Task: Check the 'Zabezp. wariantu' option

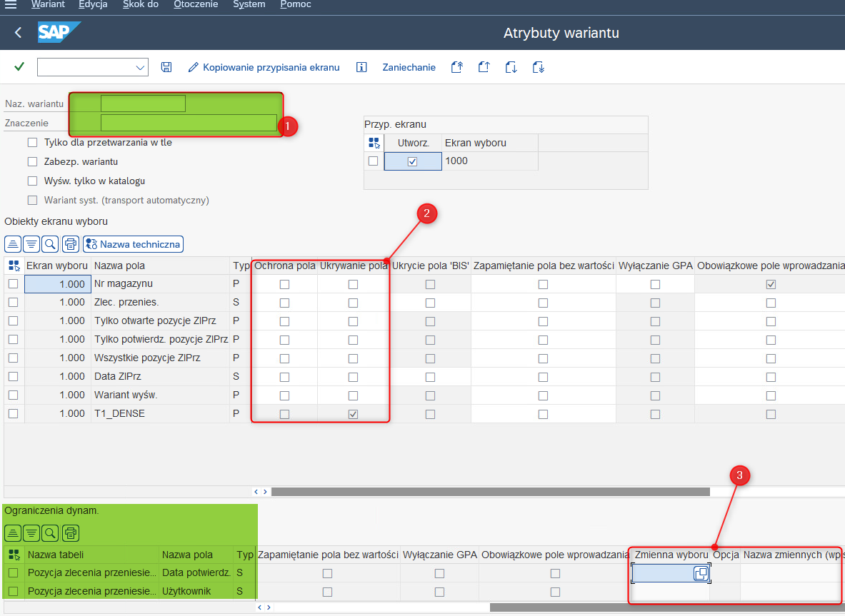Action: point(32,162)
